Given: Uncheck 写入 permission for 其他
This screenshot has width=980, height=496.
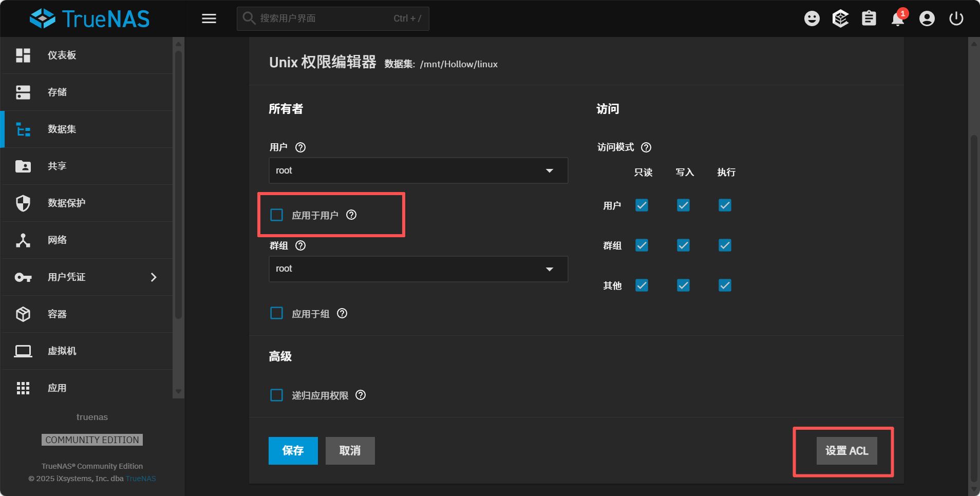Looking at the screenshot, I should click(x=683, y=285).
